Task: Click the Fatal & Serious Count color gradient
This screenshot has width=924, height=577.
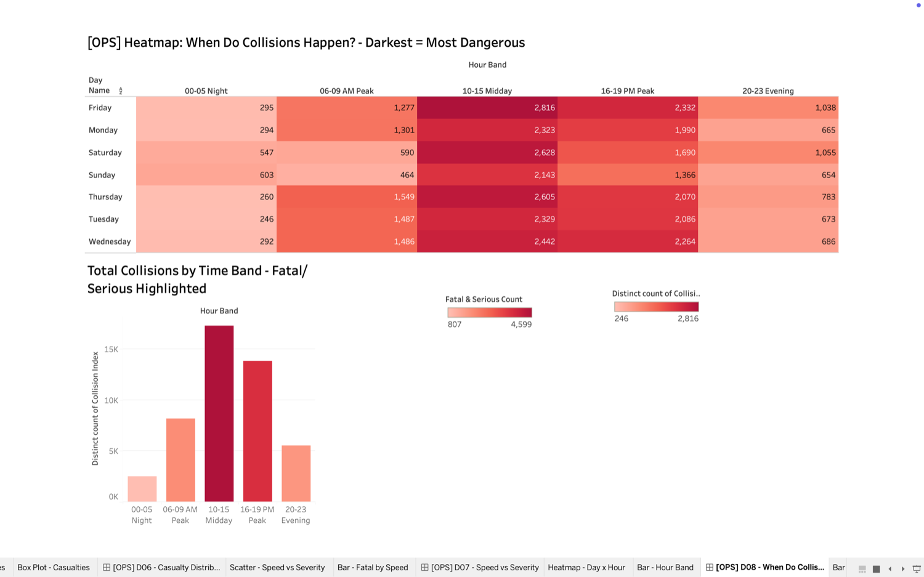Action: 490,312
